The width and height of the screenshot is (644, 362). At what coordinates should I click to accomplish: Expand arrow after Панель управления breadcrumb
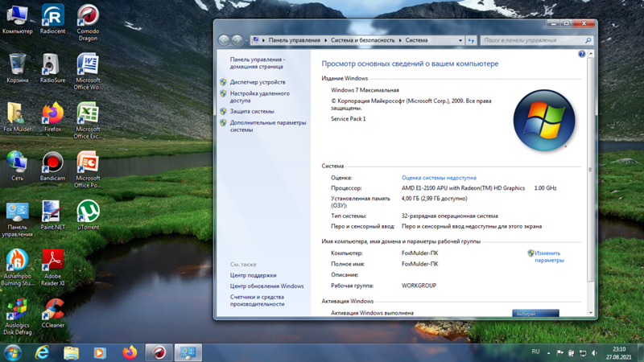pyautogui.click(x=326, y=40)
